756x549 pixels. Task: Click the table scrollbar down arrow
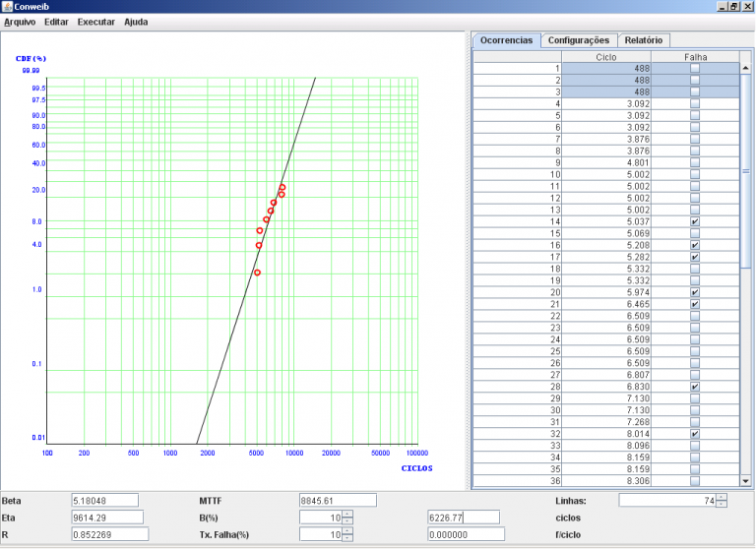[x=746, y=481]
